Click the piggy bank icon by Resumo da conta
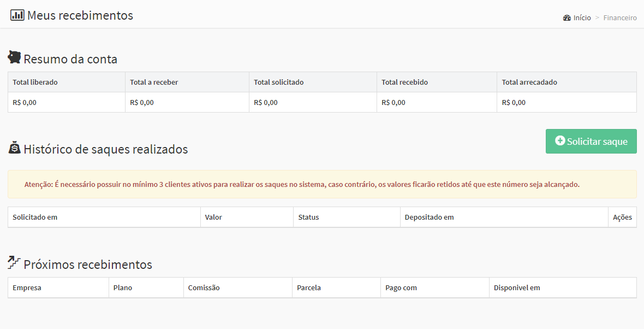Screen dimensions: 644x329 14,57
